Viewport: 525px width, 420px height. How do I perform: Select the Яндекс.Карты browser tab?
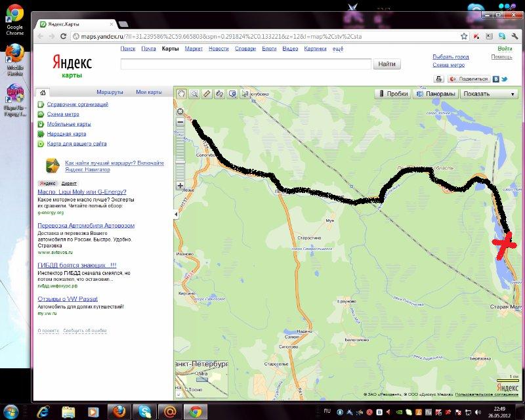[x=76, y=24]
